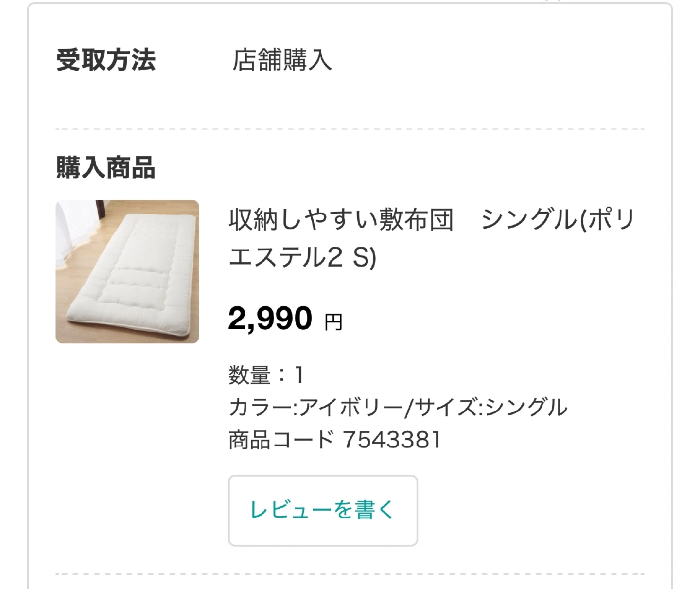
Task: Click dashed divider below the review button
Action: pyautogui.click(x=350, y=574)
